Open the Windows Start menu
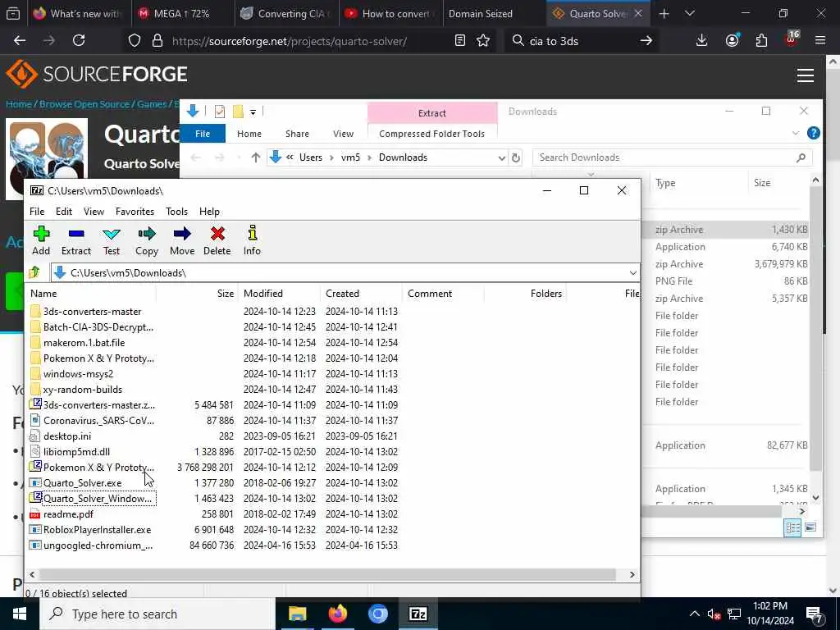 coord(20,614)
